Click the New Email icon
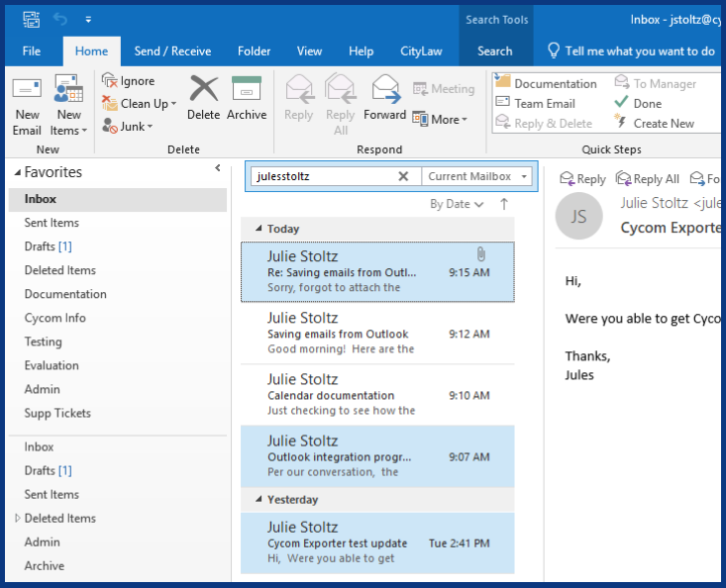 click(27, 88)
